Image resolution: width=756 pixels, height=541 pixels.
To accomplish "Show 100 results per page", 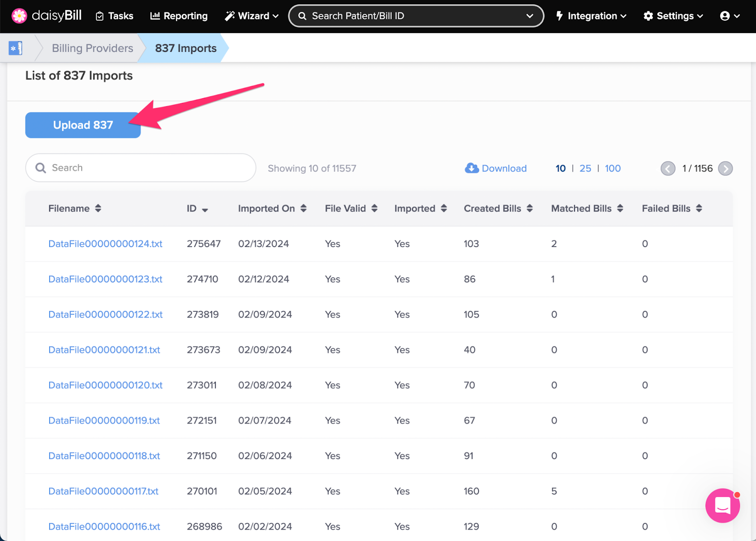I will (x=612, y=168).
